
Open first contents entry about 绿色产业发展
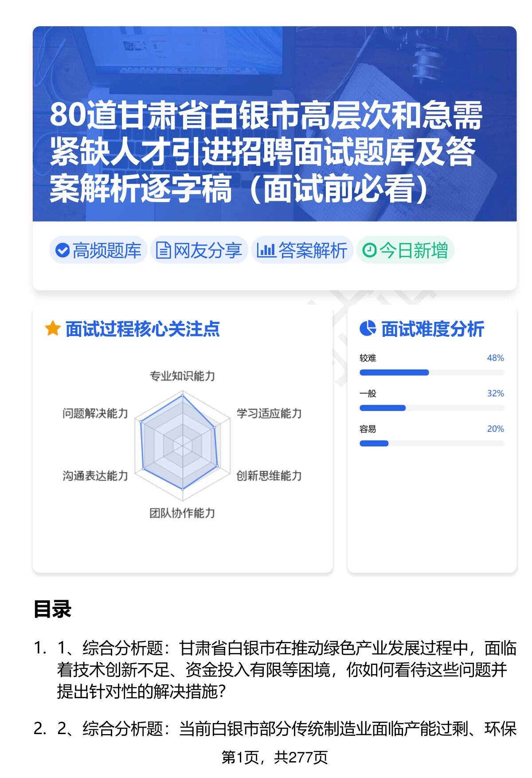tap(286, 669)
